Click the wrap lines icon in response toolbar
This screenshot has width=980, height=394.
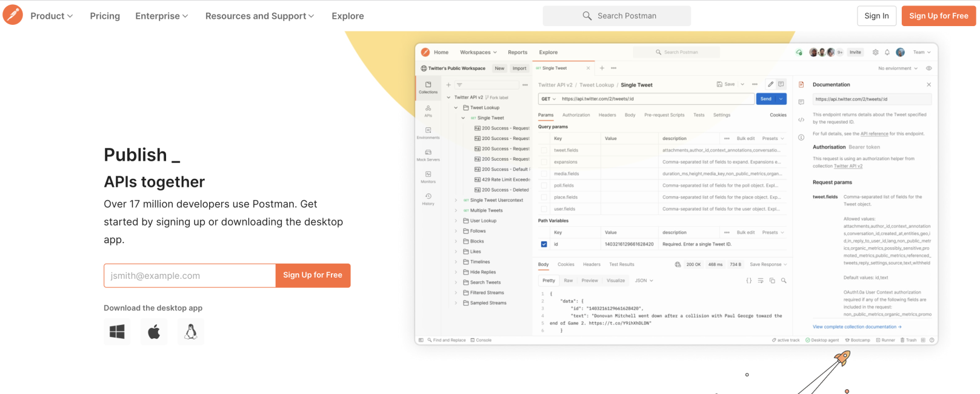(761, 281)
